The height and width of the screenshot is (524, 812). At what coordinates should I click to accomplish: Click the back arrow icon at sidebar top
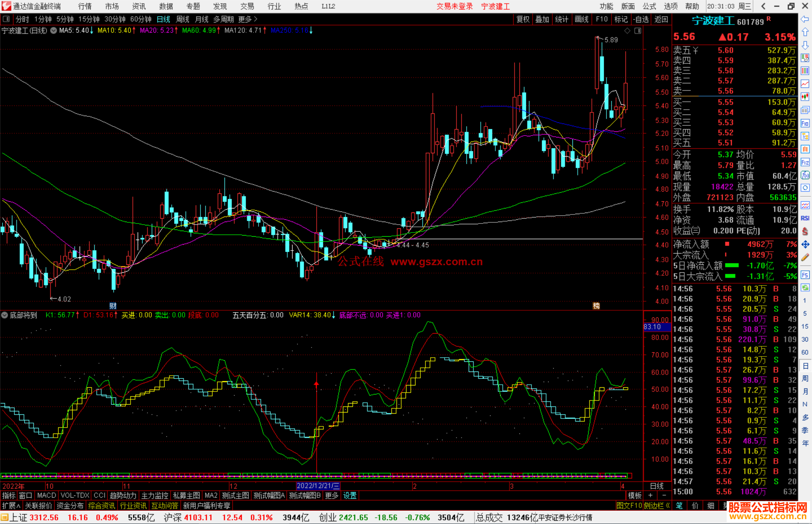pos(805,19)
